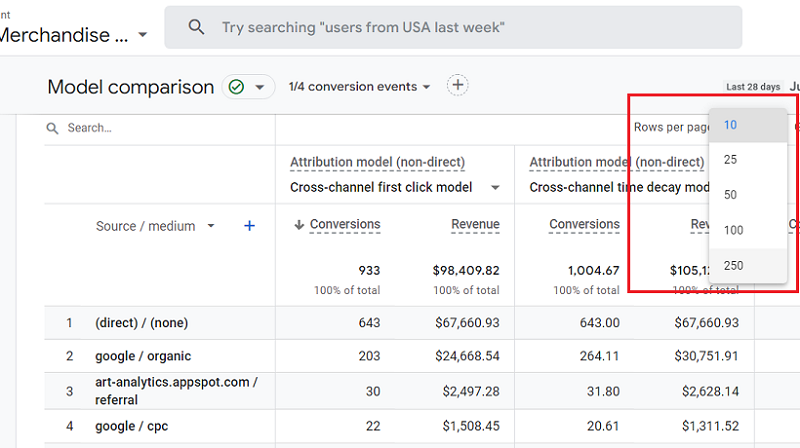800x448 pixels.
Task: Click the magnifier icon in top search bar
Action: (196, 27)
